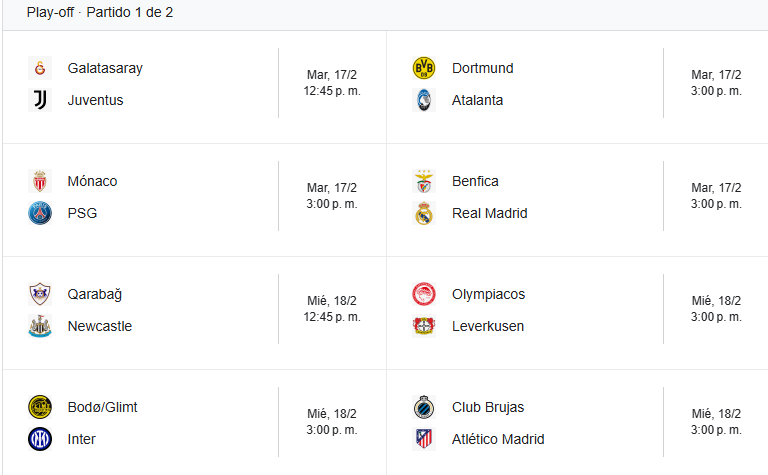Click the Benfica club crest
This screenshot has height=475, width=768.
point(424,181)
